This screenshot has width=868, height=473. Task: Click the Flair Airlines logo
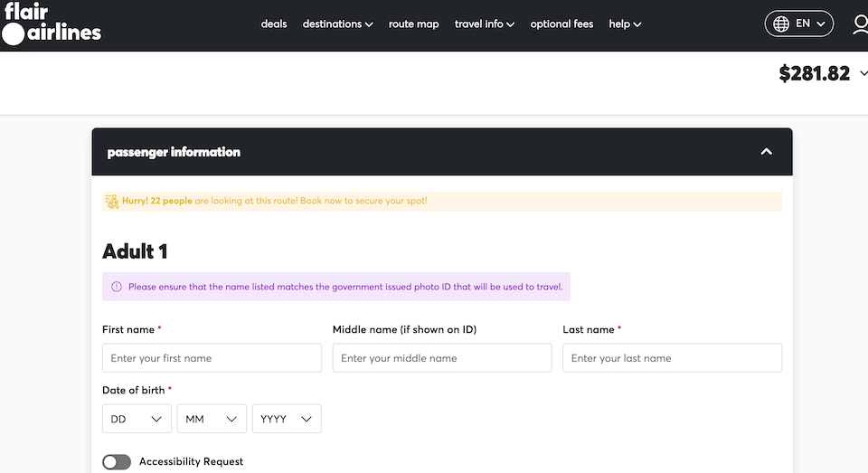(x=52, y=24)
